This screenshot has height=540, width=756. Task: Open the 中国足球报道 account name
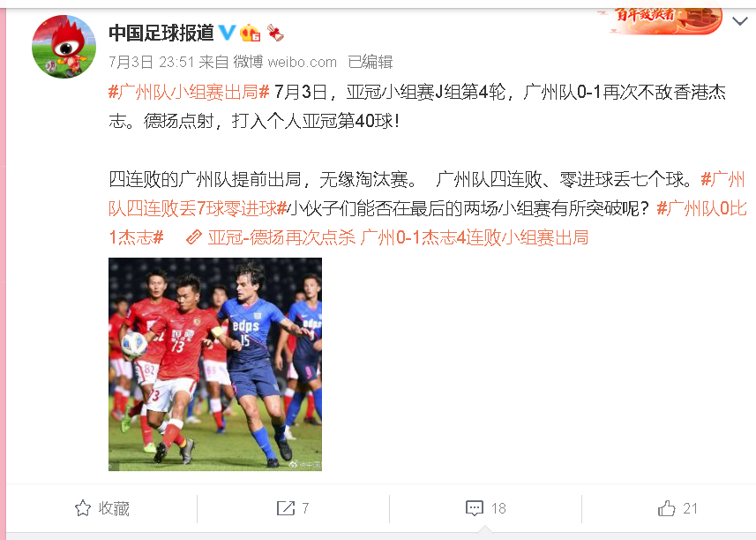coord(161,33)
